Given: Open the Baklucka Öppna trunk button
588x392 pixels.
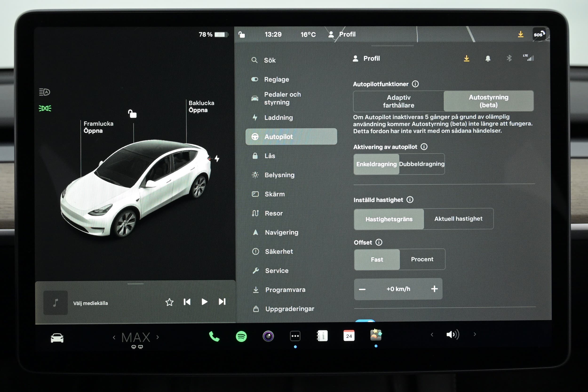Looking at the screenshot, I should 201,107.
